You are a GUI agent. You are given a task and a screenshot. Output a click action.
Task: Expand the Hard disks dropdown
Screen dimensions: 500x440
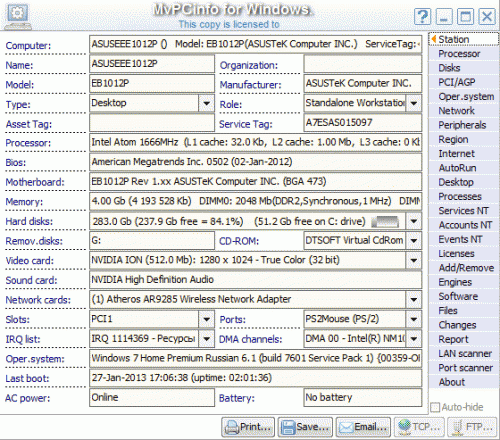pos(414,221)
